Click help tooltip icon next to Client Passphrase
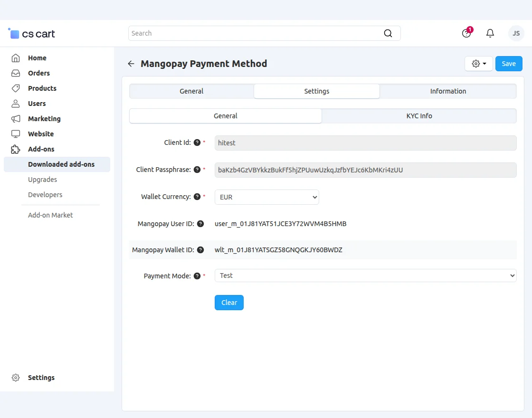Viewport: 532px width, 418px height. tap(197, 170)
